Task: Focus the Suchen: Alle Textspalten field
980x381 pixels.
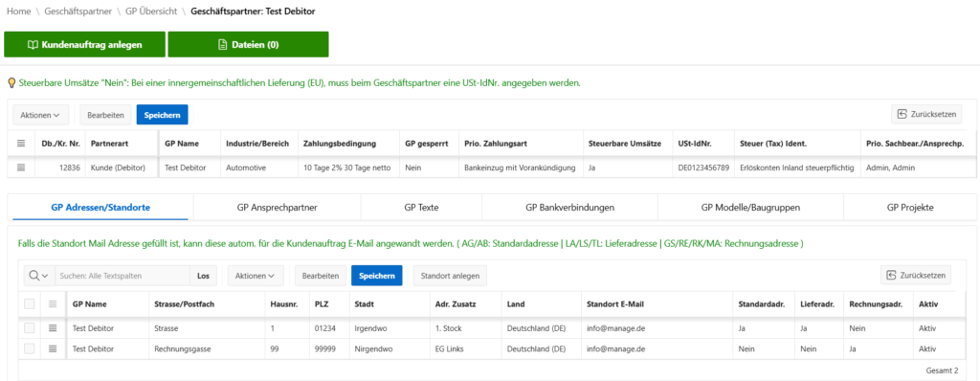Action: click(x=122, y=276)
